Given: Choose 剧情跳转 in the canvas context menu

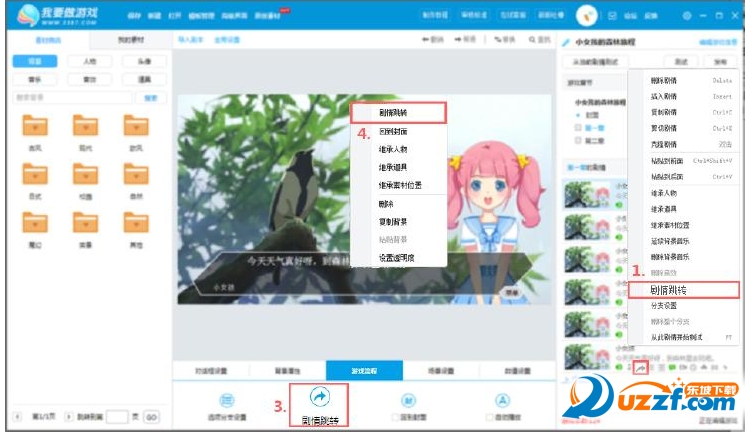Looking at the screenshot, I should click(398, 113).
